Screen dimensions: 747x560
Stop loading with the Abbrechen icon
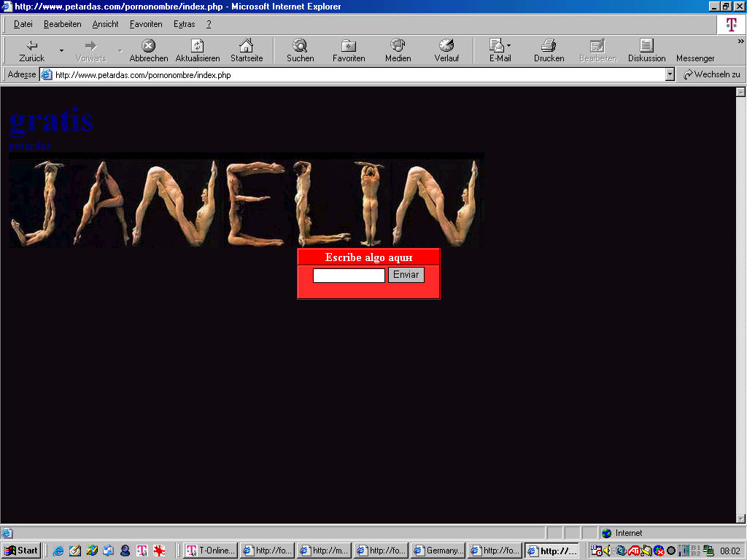pyautogui.click(x=148, y=47)
